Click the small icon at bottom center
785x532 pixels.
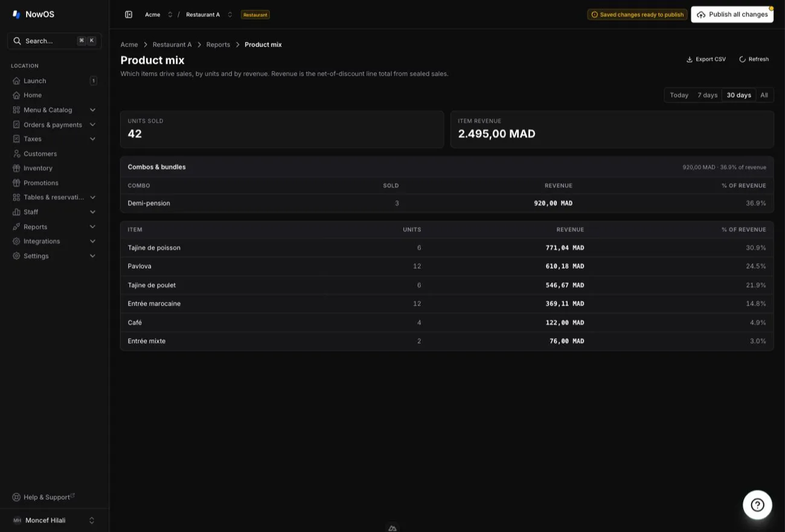[x=392, y=528]
